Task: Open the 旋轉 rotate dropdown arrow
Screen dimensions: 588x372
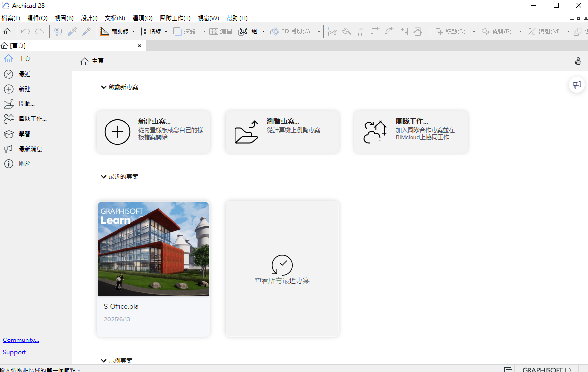Action: [x=520, y=31]
